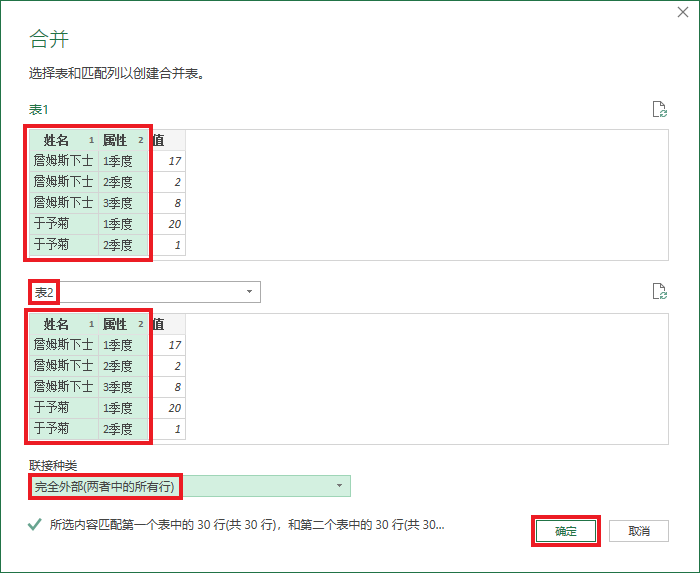Click the refresh preview icon for second table
Viewport: 700px width, 573px height.
pos(660,291)
